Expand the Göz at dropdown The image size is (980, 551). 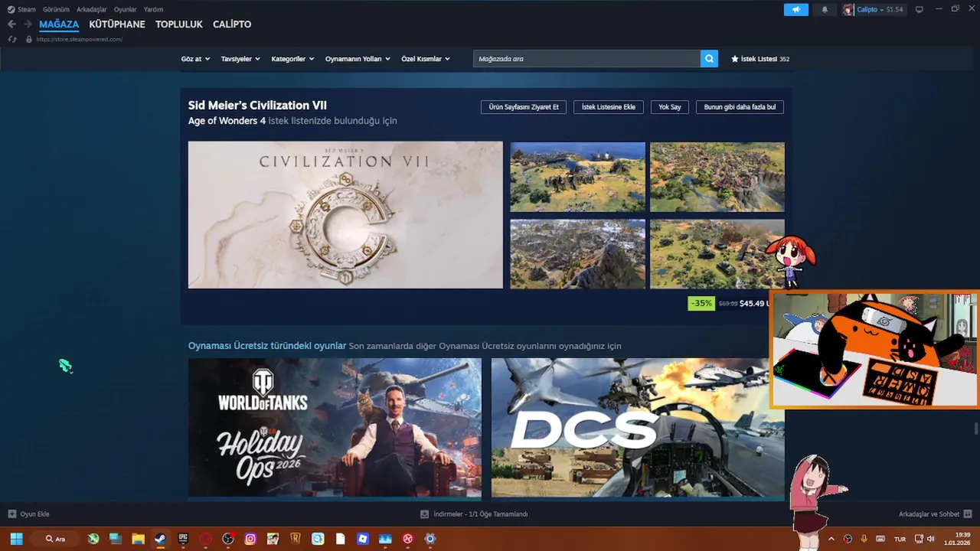[x=195, y=59]
